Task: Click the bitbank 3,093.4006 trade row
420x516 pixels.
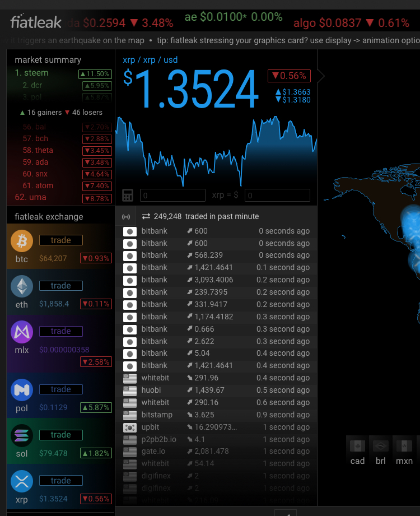Action: click(x=216, y=280)
